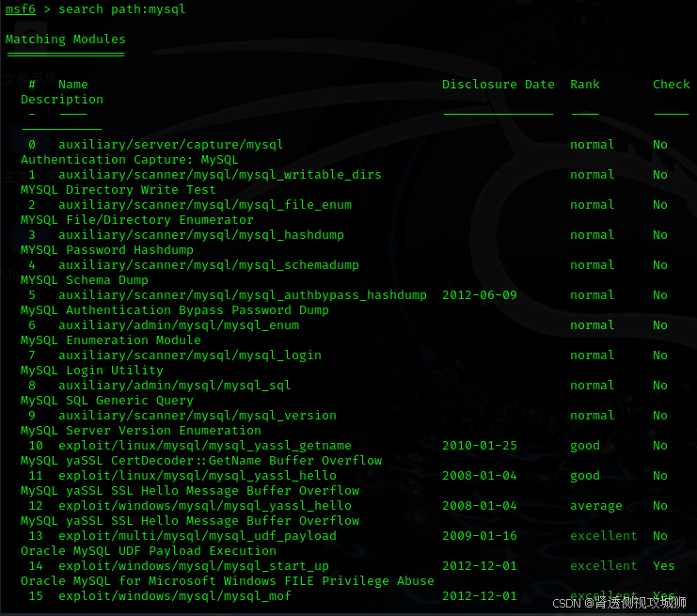Screen dimensions: 697x616
Task: Click 'MYSQL Directory Write Test' description
Action: (x=118, y=190)
